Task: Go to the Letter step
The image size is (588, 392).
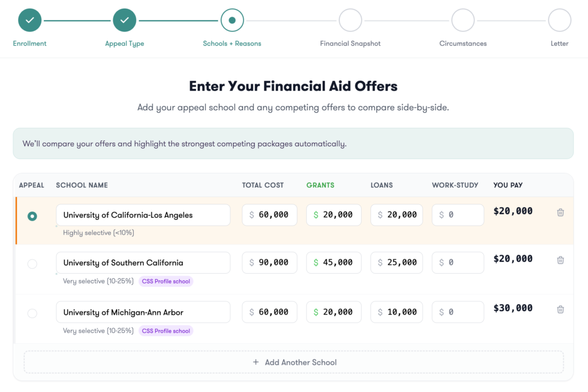Action: [559, 20]
